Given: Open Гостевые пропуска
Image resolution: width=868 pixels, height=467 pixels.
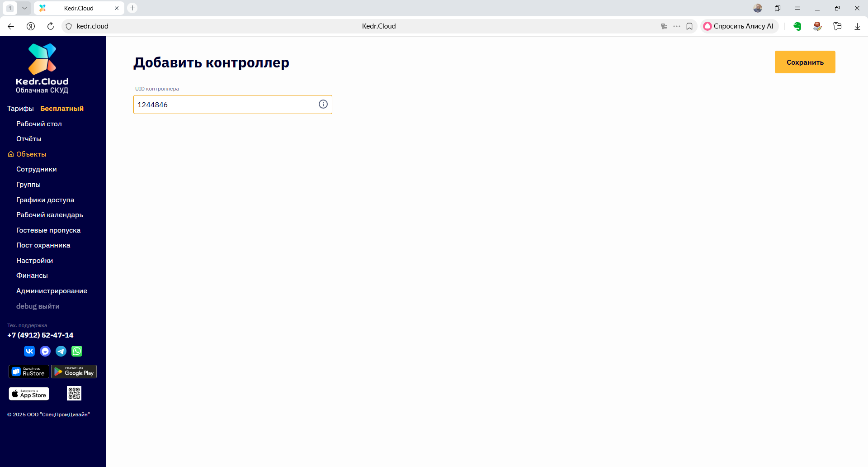Looking at the screenshot, I should click(48, 230).
